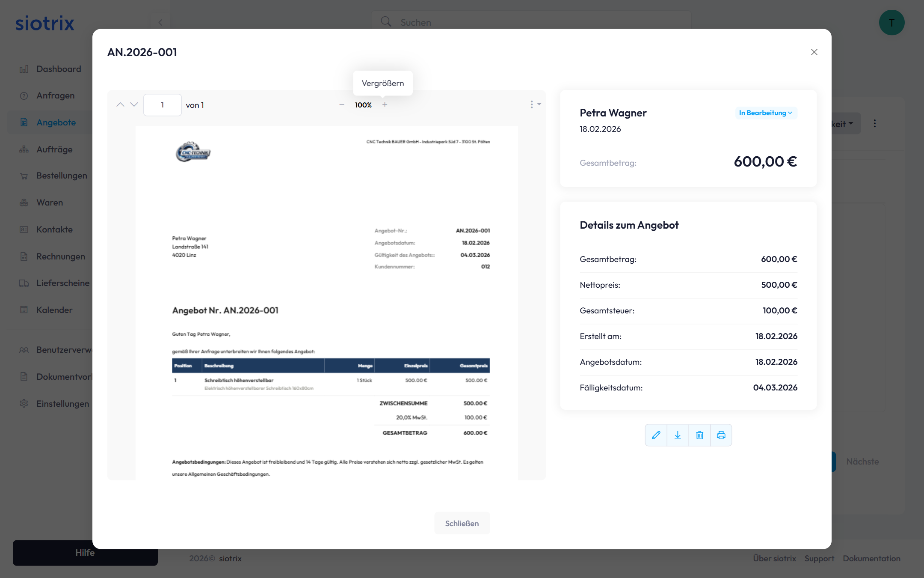
Task: Click the page number input field
Action: pos(162,105)
